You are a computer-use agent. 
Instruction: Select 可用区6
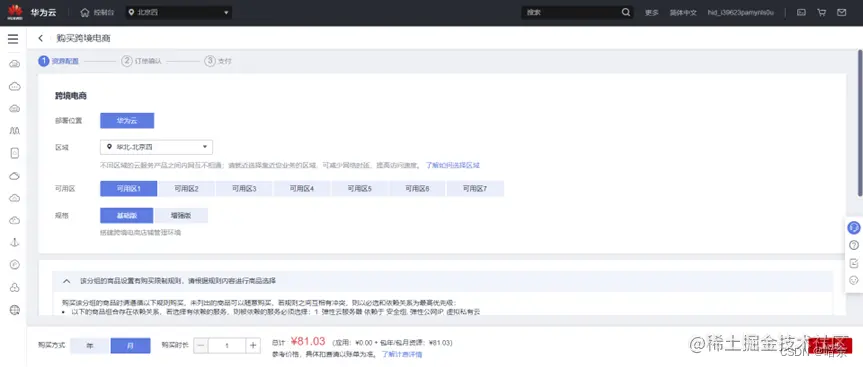pyautogui.click(x=418, y=189)
